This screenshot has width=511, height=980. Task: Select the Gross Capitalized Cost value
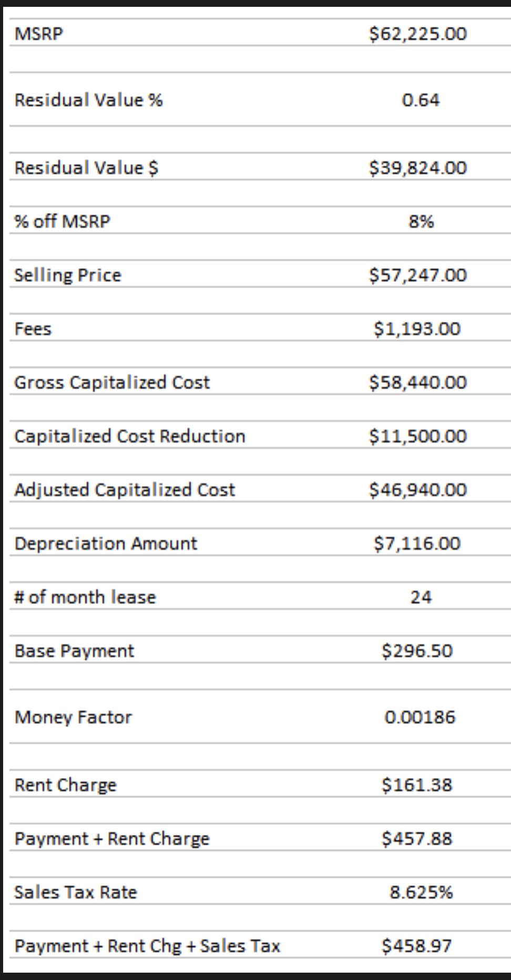point(418,382)
